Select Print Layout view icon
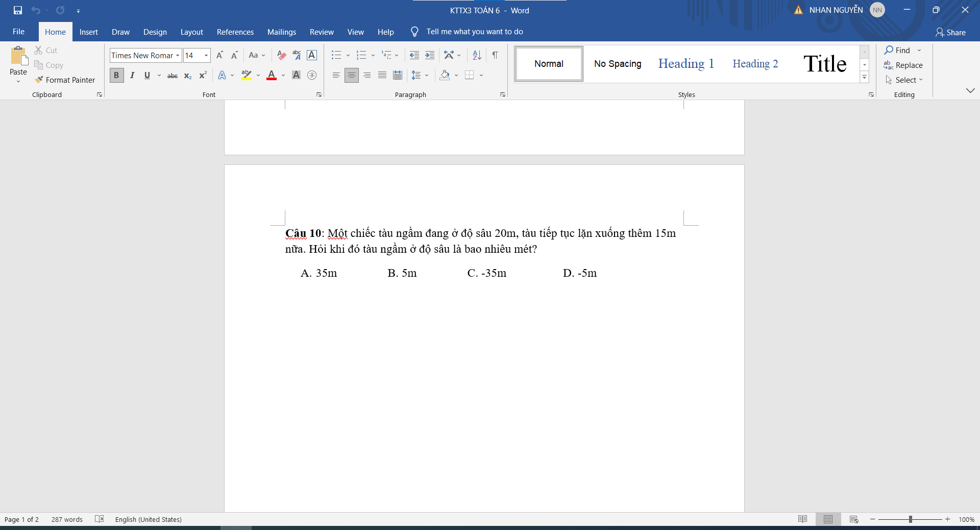 (828, 519)
